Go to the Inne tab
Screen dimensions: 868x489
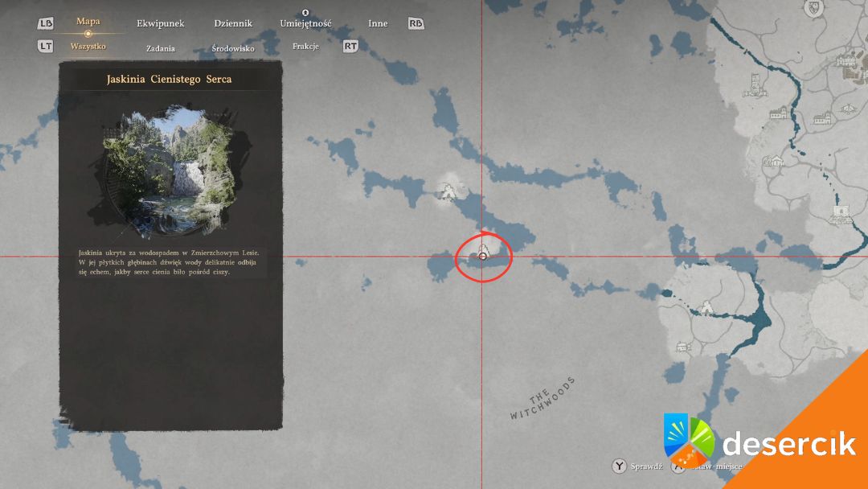click(378, 23)
